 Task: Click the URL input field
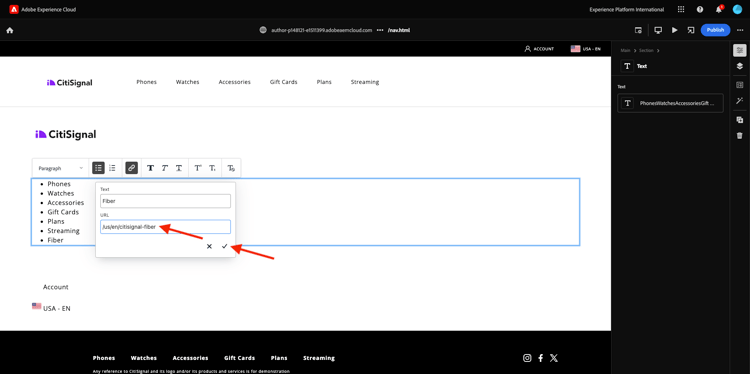pos(165,227)
